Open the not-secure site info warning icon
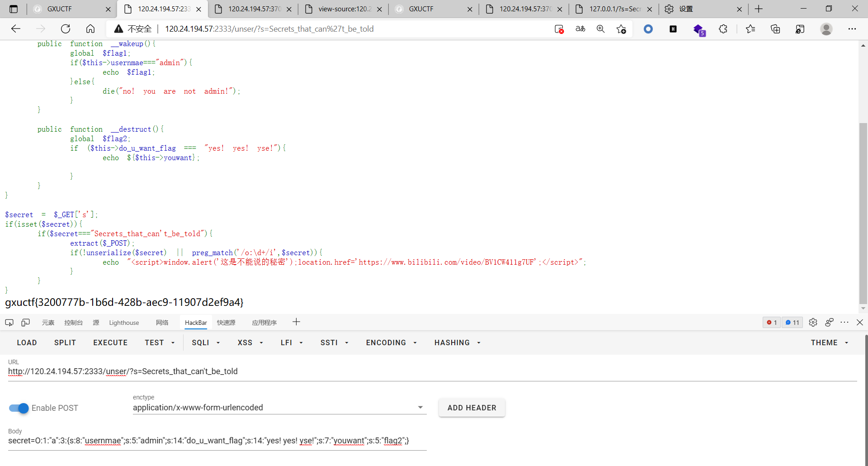This screenshot has height=466, width=868. coord(119,29)
